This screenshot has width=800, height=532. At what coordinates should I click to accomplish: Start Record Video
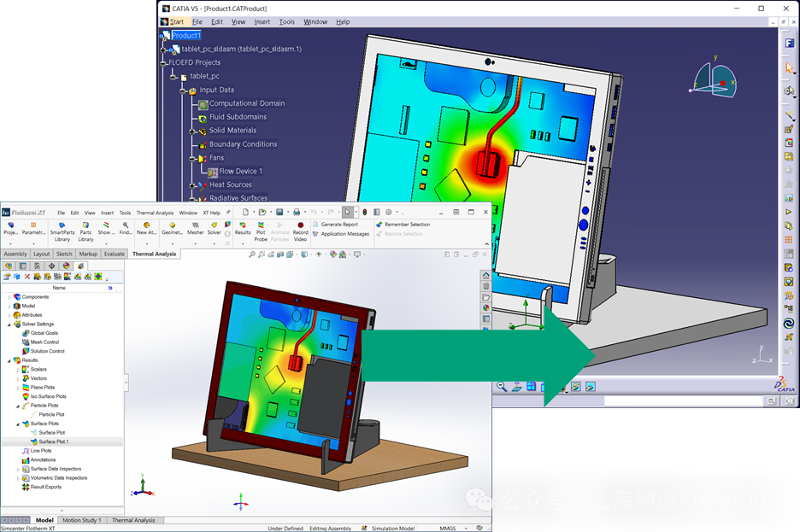301,232
